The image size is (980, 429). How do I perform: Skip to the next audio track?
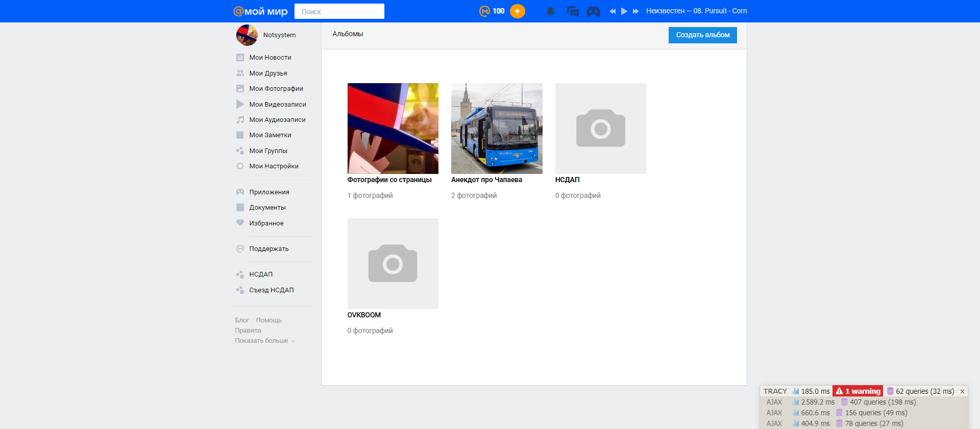pyautogui.click(x=635, y=11)
